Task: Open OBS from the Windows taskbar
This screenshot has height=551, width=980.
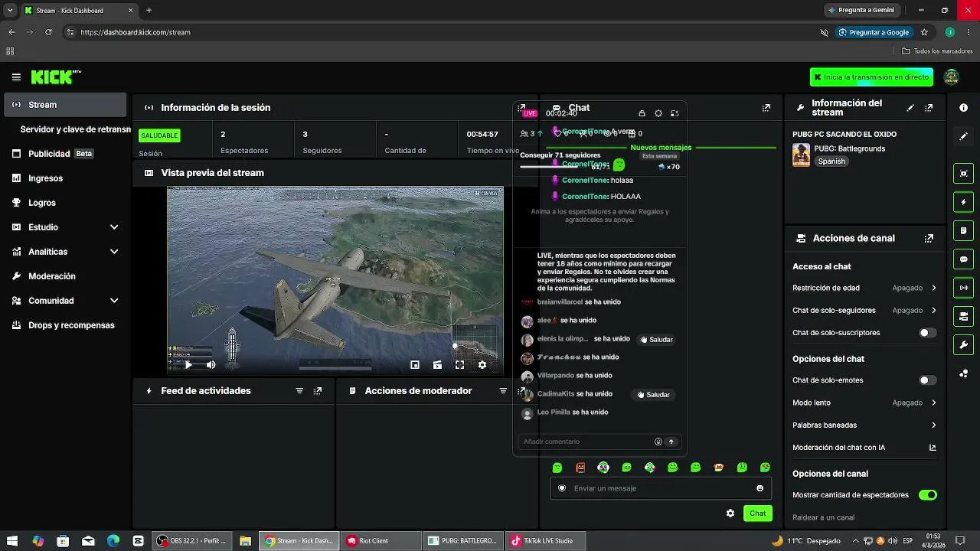Action: 192,540
